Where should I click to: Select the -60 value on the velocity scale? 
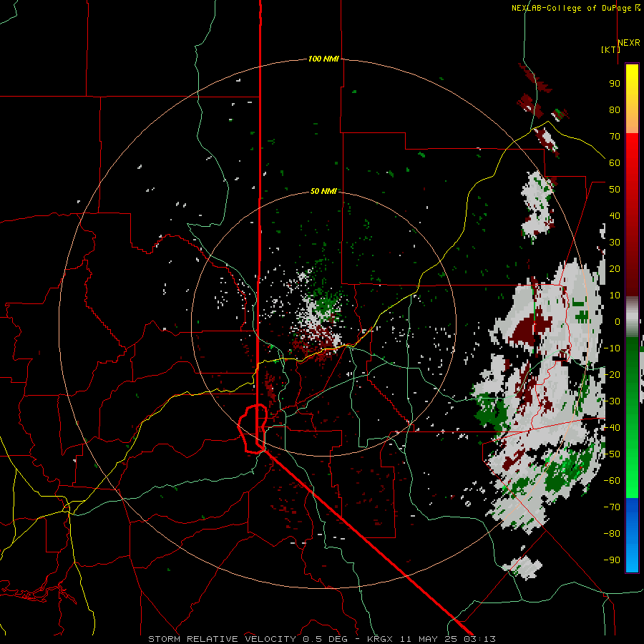[612, 481]
